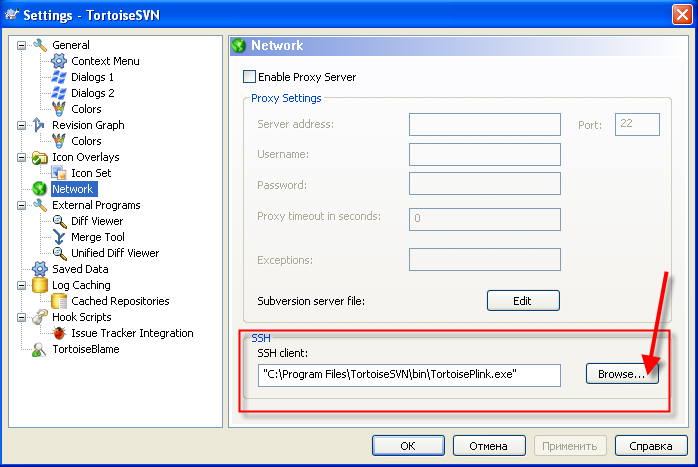698x467 pixels.
Task: Open the Context Menu gear icon
Action: (x=59, y=61)
